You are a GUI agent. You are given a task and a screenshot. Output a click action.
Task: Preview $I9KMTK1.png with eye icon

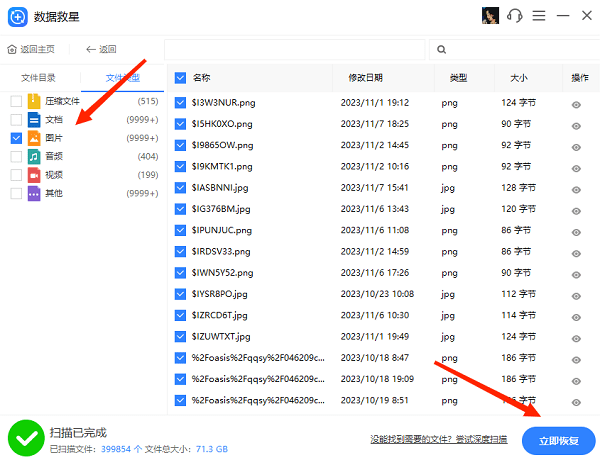pyautogui.click(x=576, y=169)
